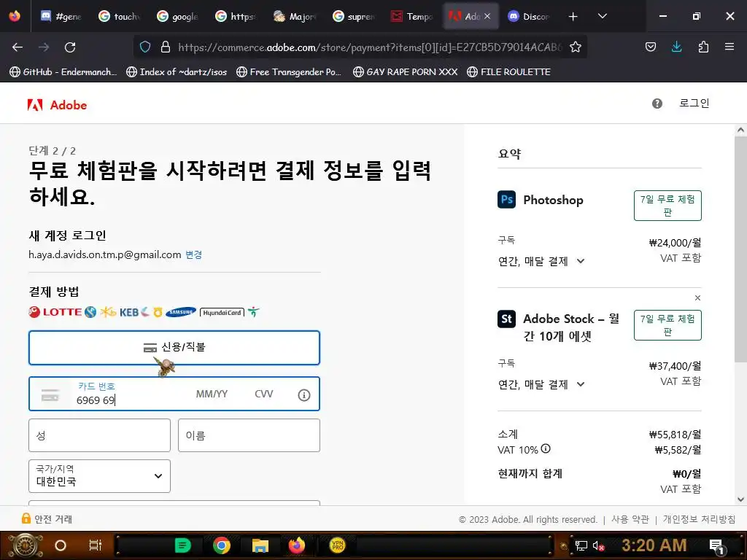Select the 신용/직불 payment method button

(174, 348)
